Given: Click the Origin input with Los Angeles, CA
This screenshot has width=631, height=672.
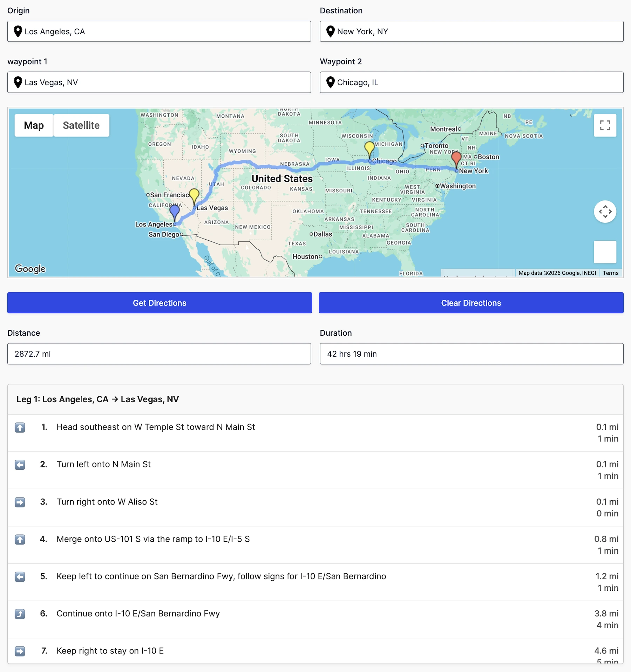Looking at the screenshot, I should tap(159, 32).
